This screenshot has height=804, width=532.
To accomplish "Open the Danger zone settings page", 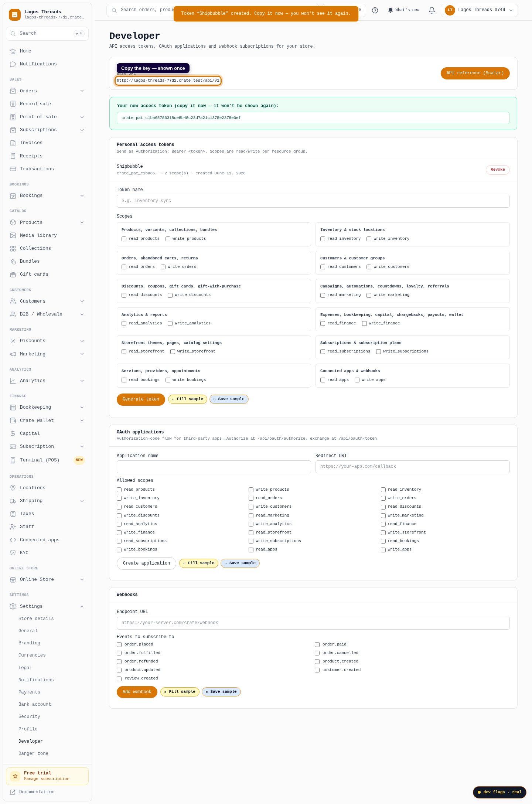I will tap(33, 753).
